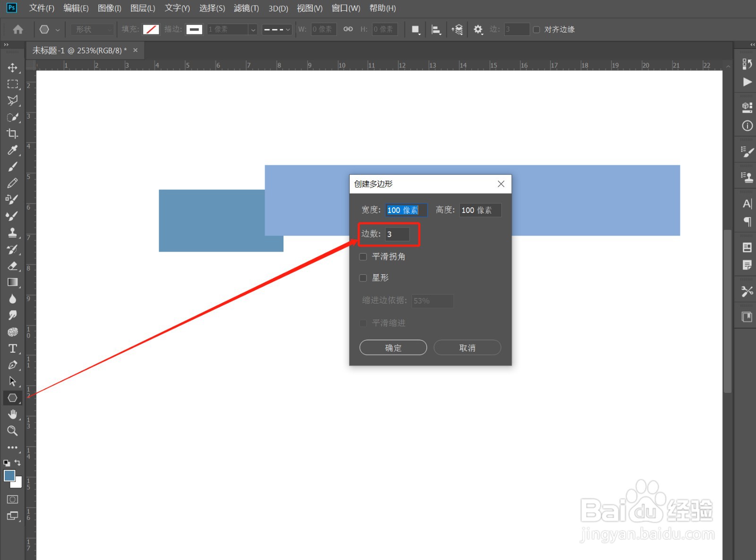Open Edit Toolbar three-dots menu
756x560 pixels.
[12, 447]
